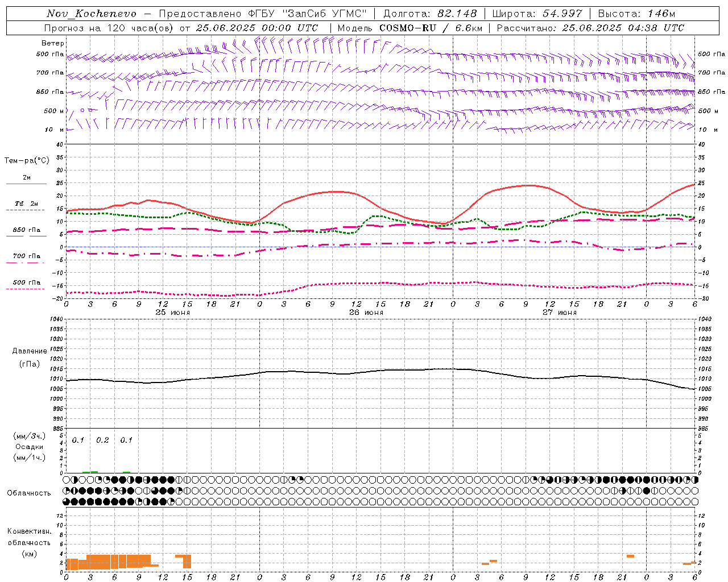Viewport: 728px width, 582px height.
Task: Click the 700 гПа legend in temperature panel
Action: pyautogui.click(x=27, y=256)
